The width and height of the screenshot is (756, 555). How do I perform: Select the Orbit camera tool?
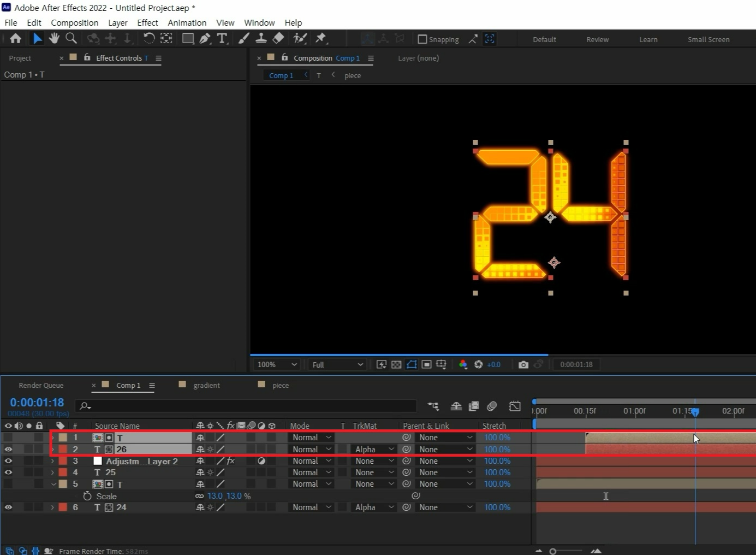[93, 38]
